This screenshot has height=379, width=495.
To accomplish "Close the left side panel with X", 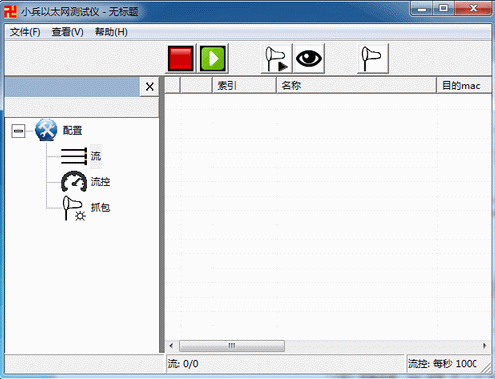I will tap(149, 87).
